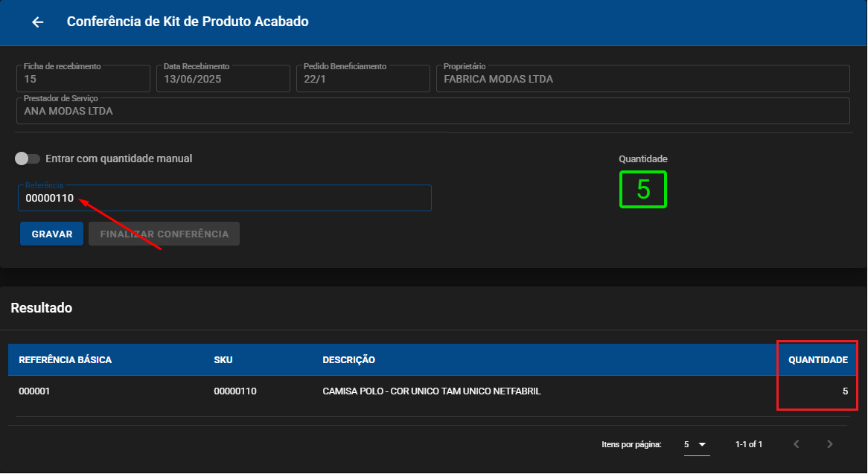This screenshot has height=474, width=868.
Task: Sort by DESCRIÇÃO column header
Action: pyautogui.click(x=348, y=360)
